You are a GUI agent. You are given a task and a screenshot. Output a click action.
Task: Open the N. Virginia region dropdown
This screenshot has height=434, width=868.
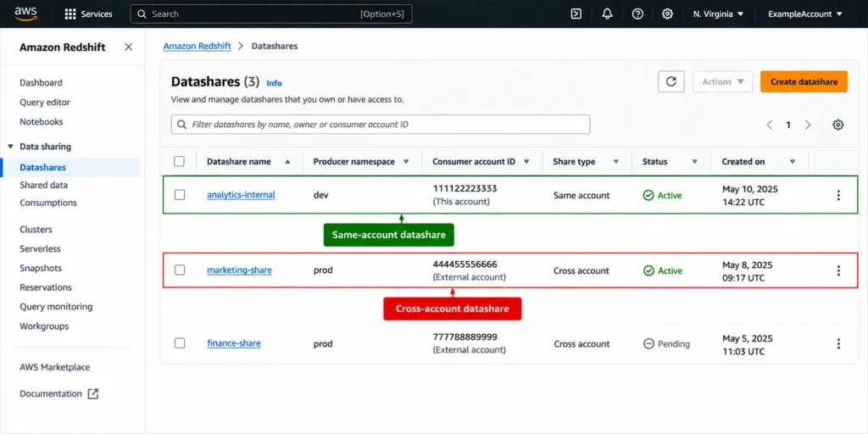[719, 14]
